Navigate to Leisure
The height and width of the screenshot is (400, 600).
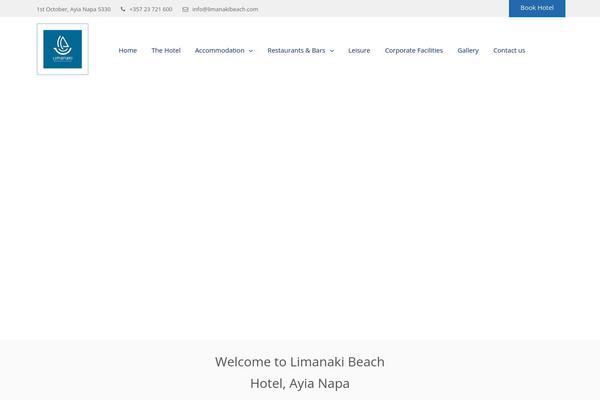pyautogui.click(x=359, y=50)
